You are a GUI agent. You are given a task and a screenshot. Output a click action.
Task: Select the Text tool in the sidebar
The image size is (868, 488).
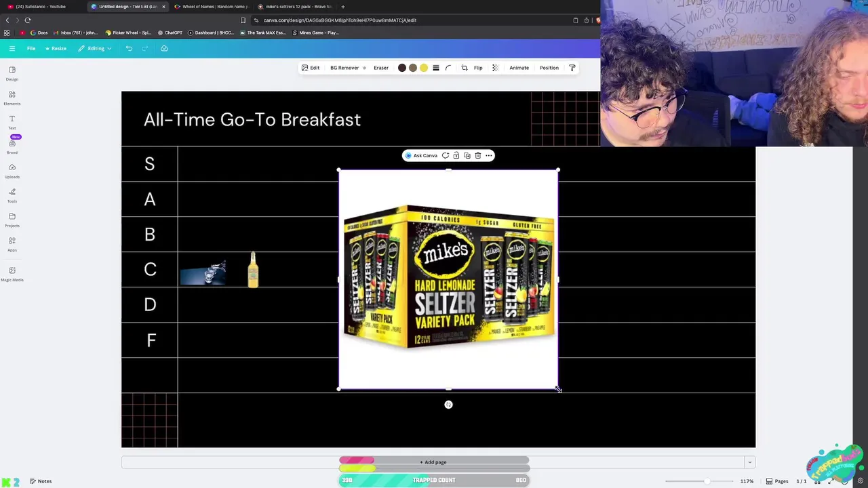pos(12,122)
